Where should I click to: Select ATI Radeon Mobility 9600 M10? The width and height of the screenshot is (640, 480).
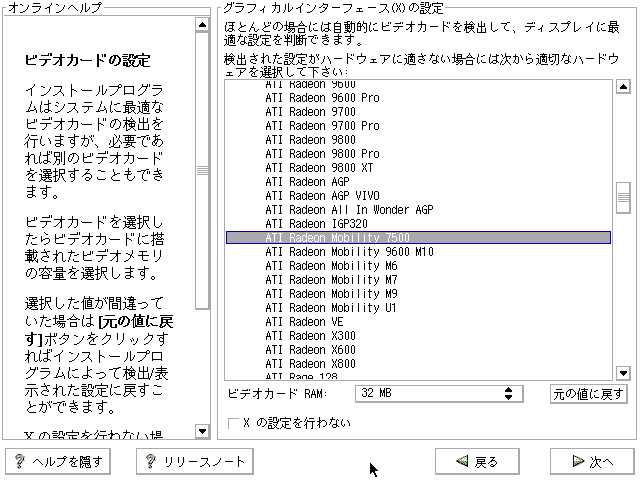tap(418, 252)
